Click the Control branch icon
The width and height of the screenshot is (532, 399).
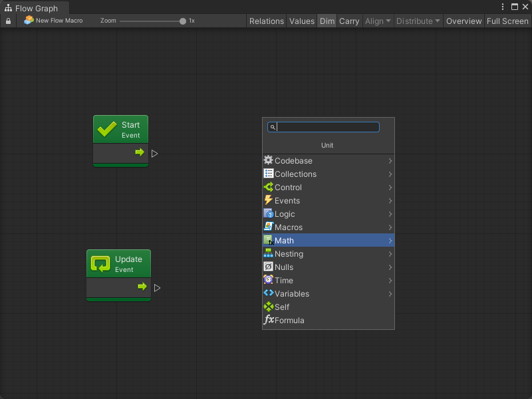[x=269, y=187]
